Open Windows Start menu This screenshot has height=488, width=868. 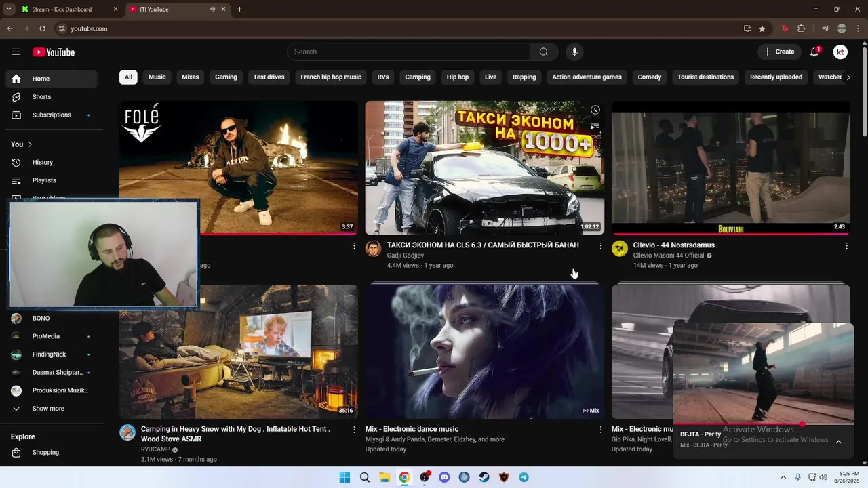click(x=344, y=477)
